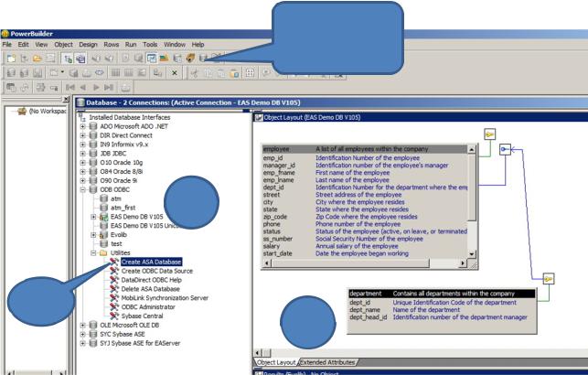The image size is (588, 375).
Task: Collapse the ODB ODBC node
Action: [83, 189]
